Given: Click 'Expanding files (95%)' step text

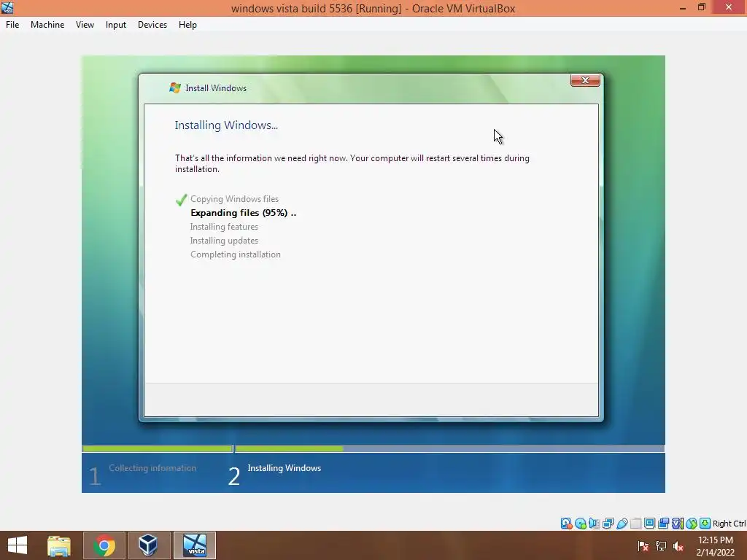Looking at the screenshot, I should (x=243, y=213).
